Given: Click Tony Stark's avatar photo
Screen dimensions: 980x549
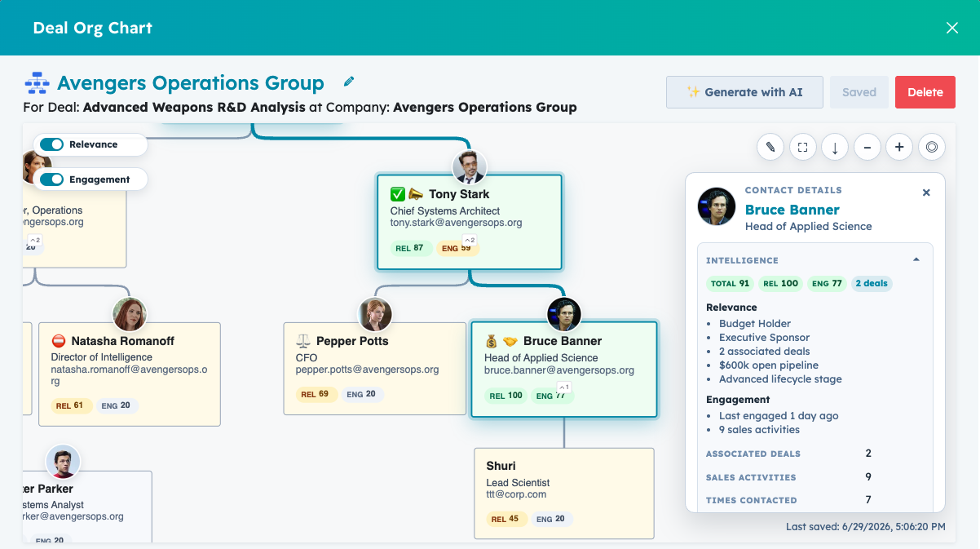Looking at the screenshot, I should click(x=470, y=167).
